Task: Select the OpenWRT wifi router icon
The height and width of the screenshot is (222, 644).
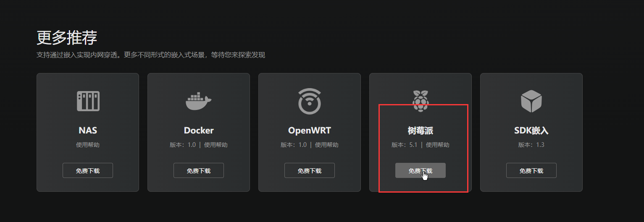Action: coord(310,101)
